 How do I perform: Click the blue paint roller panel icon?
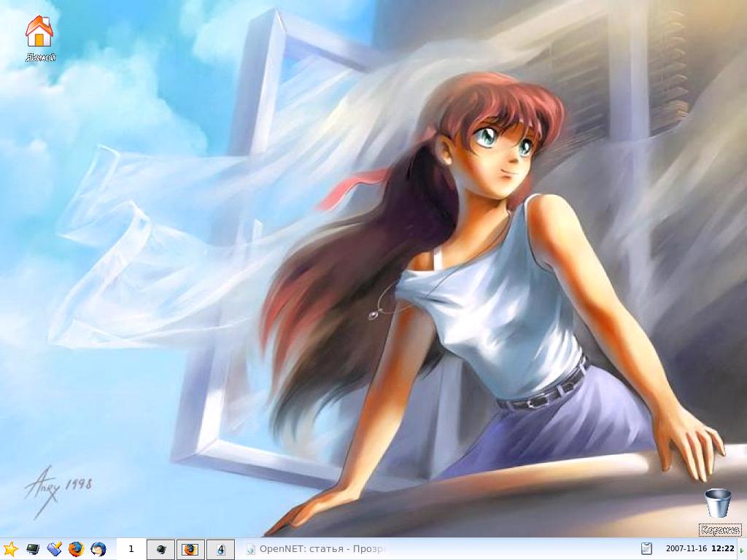click(55, 549)
